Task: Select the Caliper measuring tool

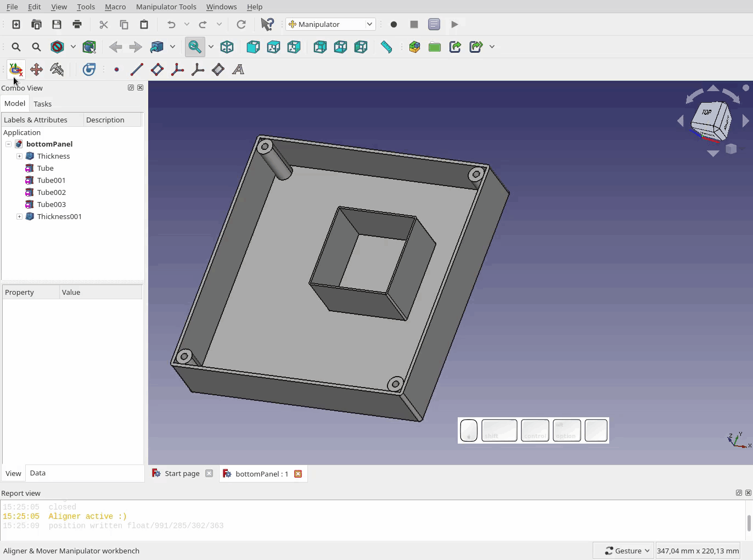Action: coord(57,69)
